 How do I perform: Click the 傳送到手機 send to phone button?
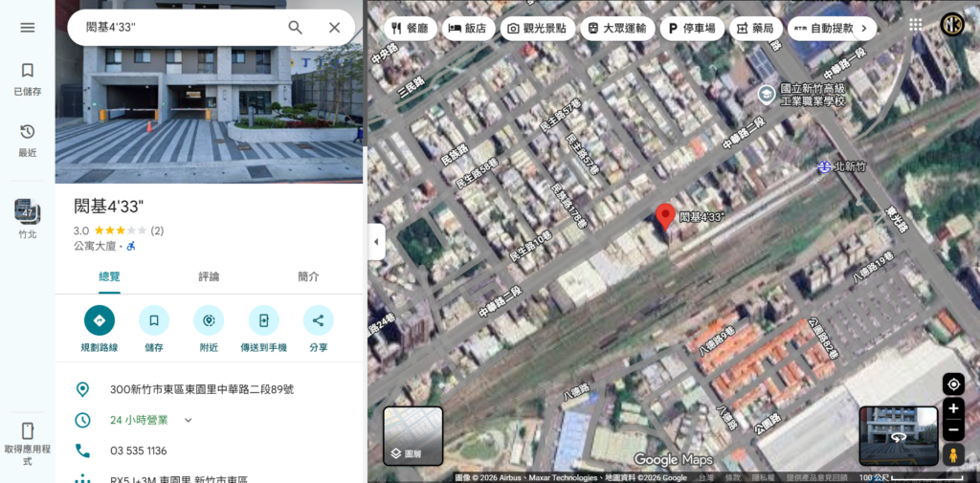click(x=264, y=329)
